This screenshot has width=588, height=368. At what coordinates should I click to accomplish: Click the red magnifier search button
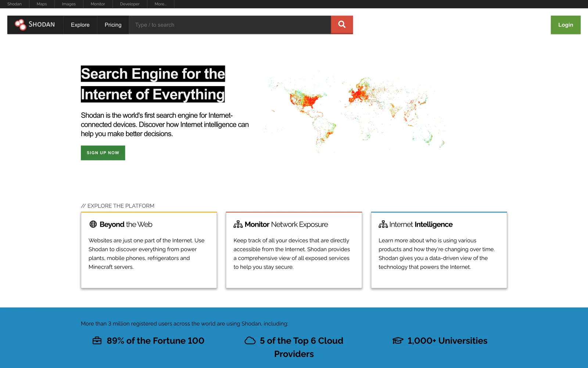[x=342, y=25]
